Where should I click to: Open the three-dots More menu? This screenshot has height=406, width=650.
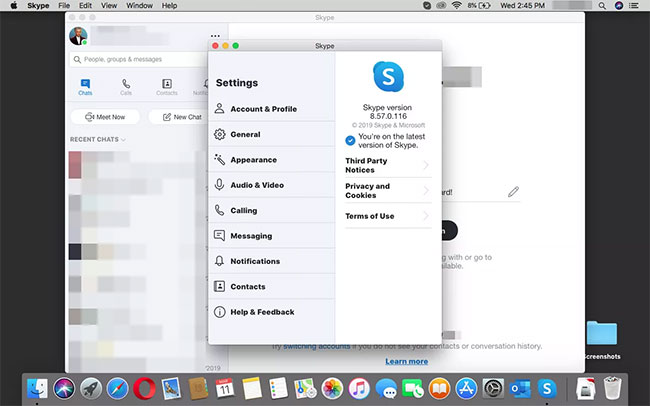click(215, 36)
